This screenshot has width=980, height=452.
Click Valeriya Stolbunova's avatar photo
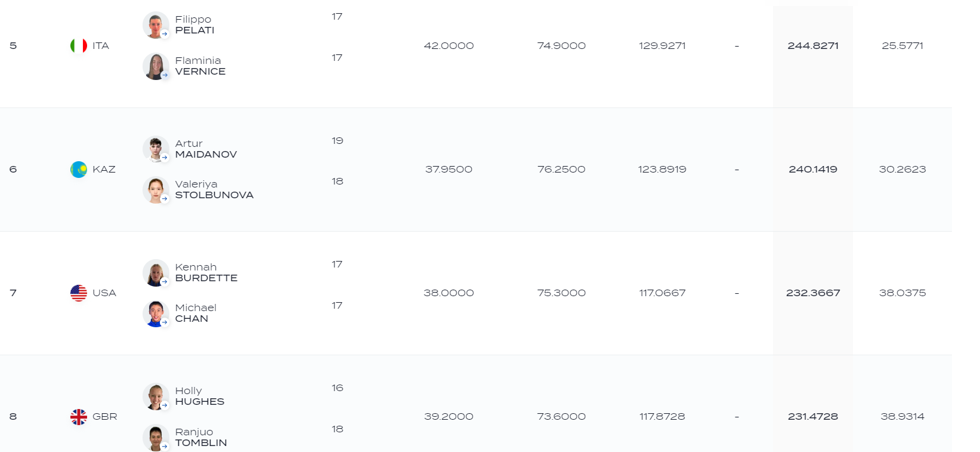tap(156, 190)
